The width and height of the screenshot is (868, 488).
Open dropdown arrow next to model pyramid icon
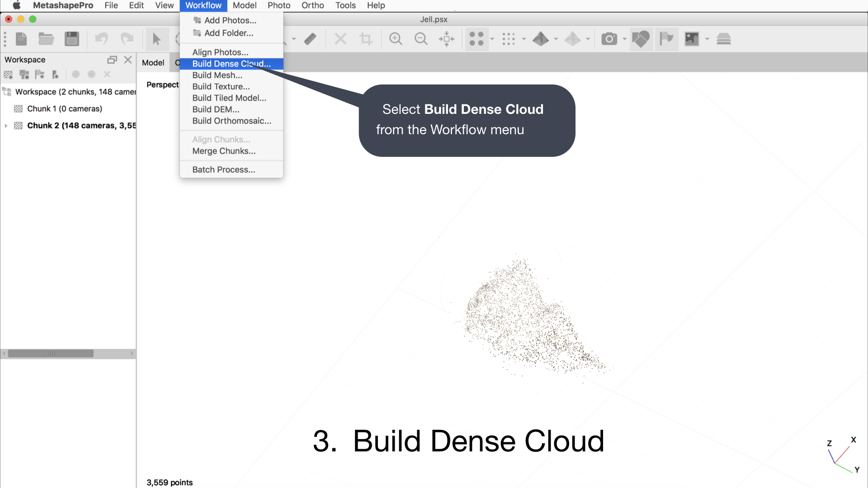pyautogui.click(x=556, y=39)
